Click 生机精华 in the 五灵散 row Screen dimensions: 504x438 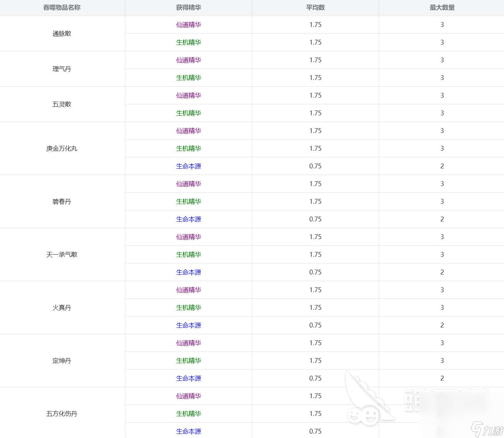[x=188, y=113]
